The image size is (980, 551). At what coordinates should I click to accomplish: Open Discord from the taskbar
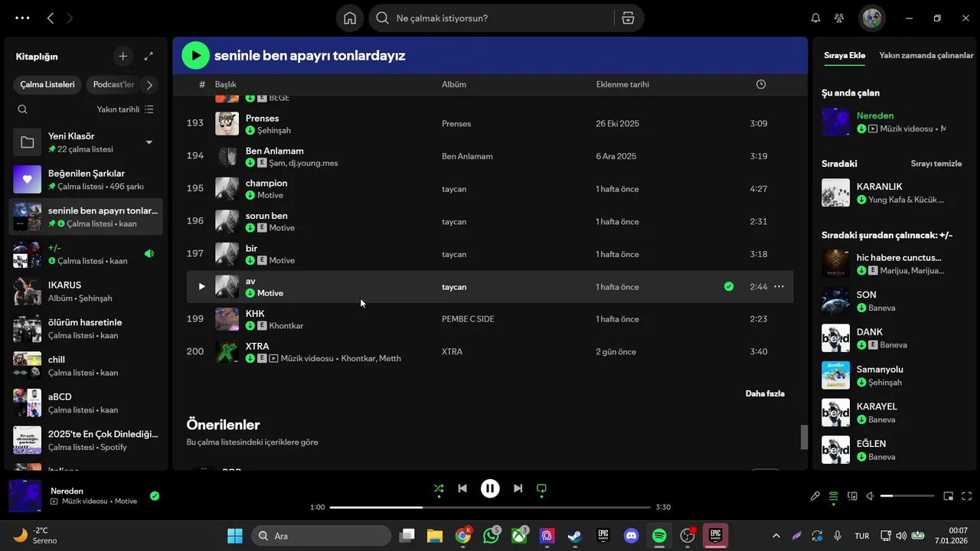(631, 536)
